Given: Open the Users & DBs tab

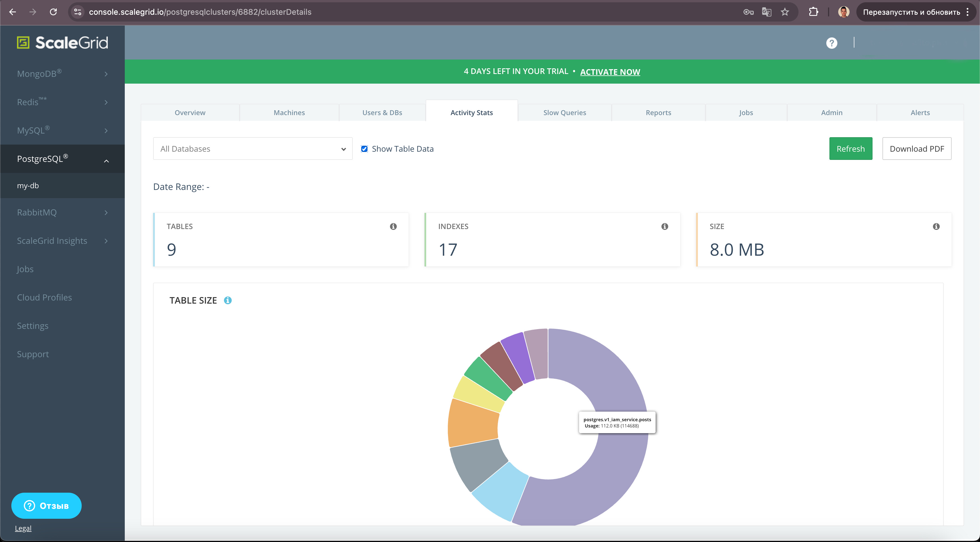Looking at the screenshot, I should (x=382, y=113).
